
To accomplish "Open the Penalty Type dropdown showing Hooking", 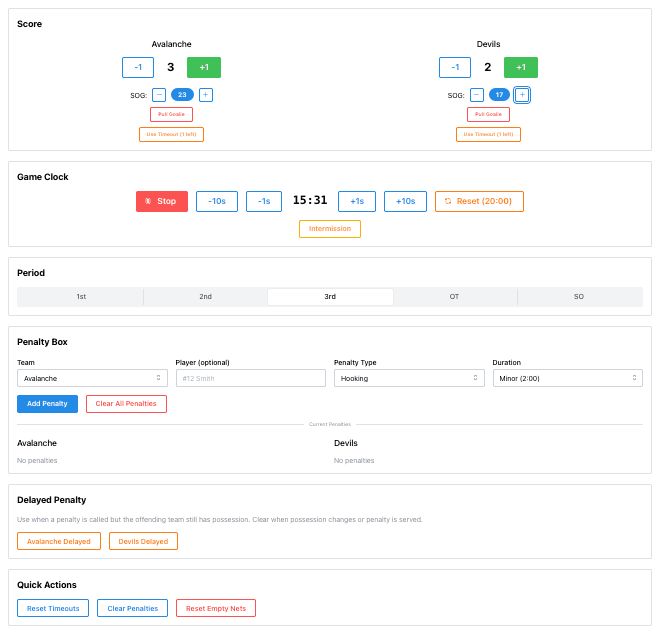I will coord(410,378).
